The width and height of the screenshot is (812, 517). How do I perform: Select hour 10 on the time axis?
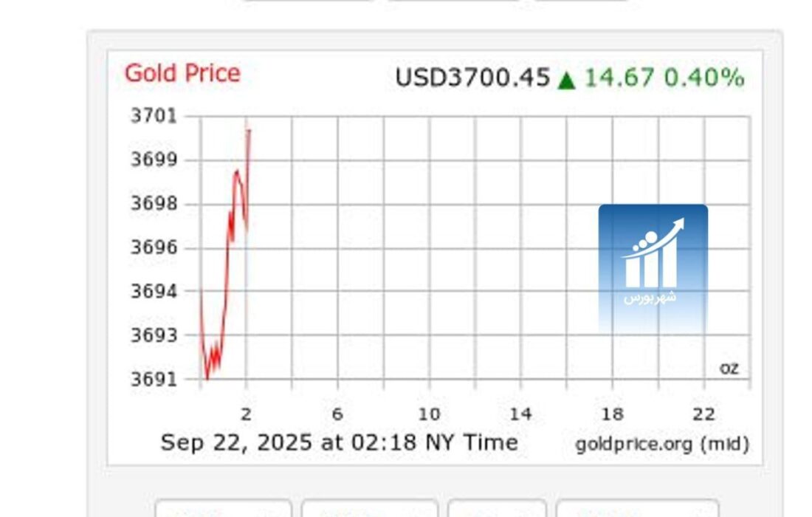pyautogui.click(x=429, y=414)
